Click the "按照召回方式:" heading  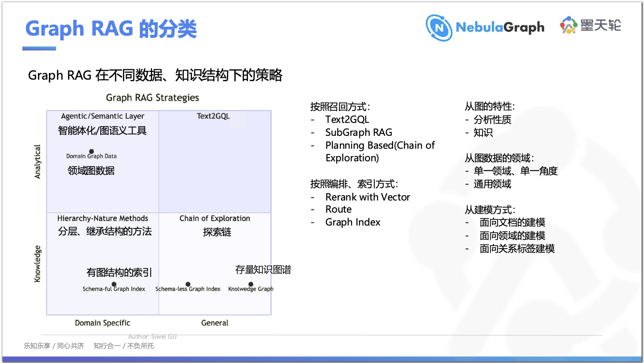tap(340, 107)
